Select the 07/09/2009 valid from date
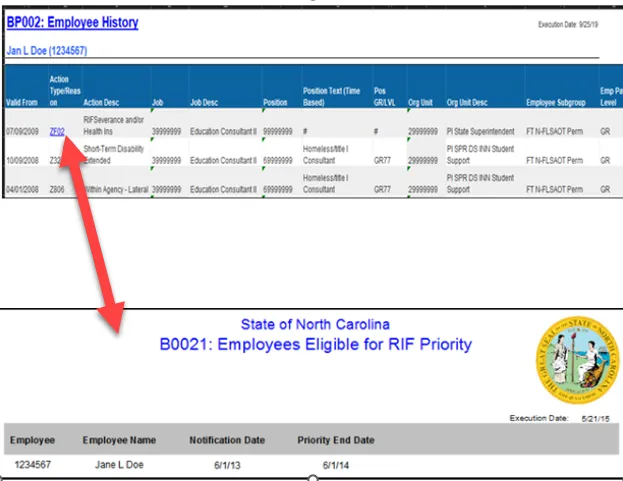Image resolution: width=623 pixels, height=481 pixels. click(x=22, y=131)
